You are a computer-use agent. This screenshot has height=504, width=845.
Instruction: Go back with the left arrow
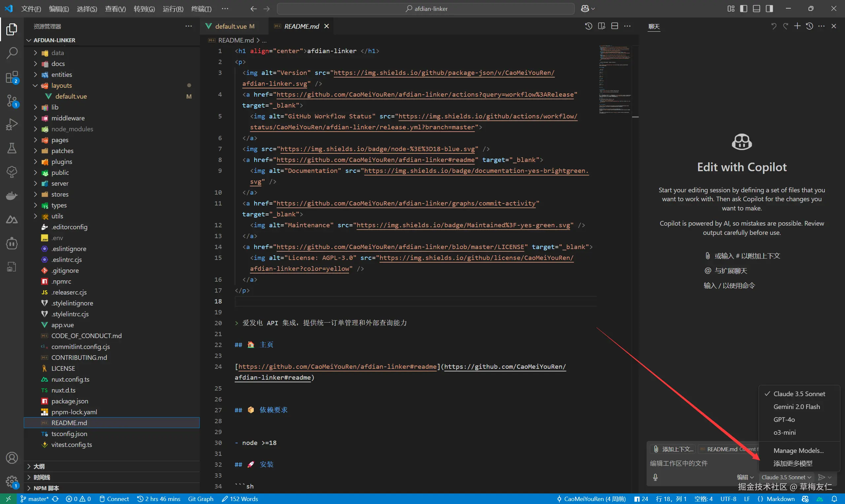[x=253, y=9]
